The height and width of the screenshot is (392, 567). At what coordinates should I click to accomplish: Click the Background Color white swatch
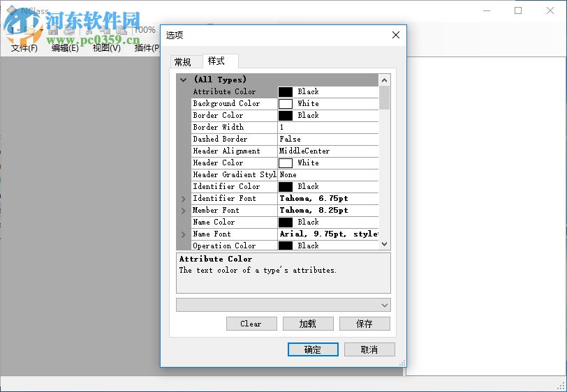click(286, 104)
